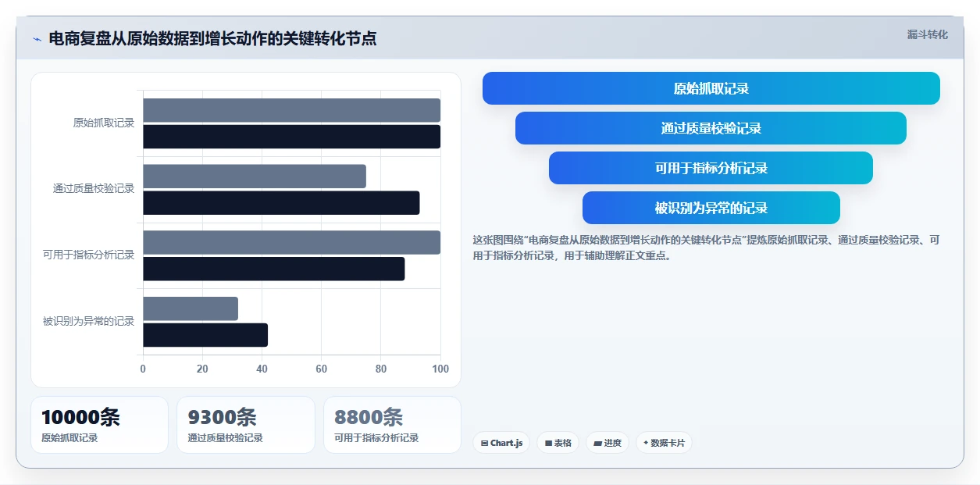
Task: Click the 进度 tag chip
Action: point(608,443)
